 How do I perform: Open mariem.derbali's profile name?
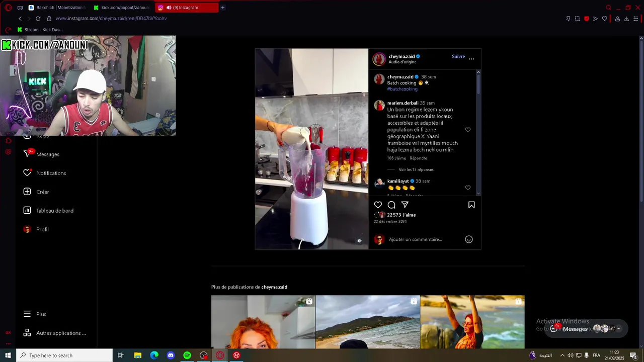(x=403, y=103)
